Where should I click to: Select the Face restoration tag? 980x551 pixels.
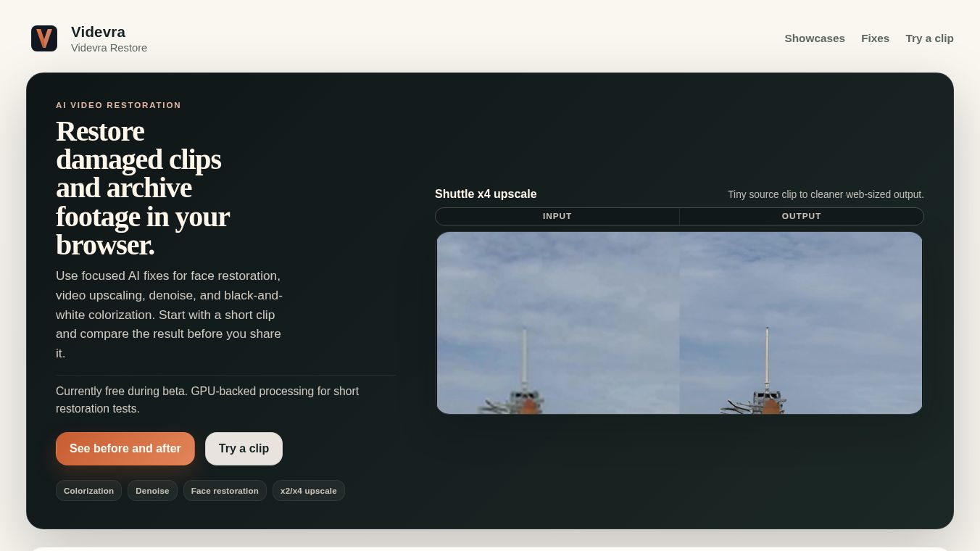[x=225, y=491]
